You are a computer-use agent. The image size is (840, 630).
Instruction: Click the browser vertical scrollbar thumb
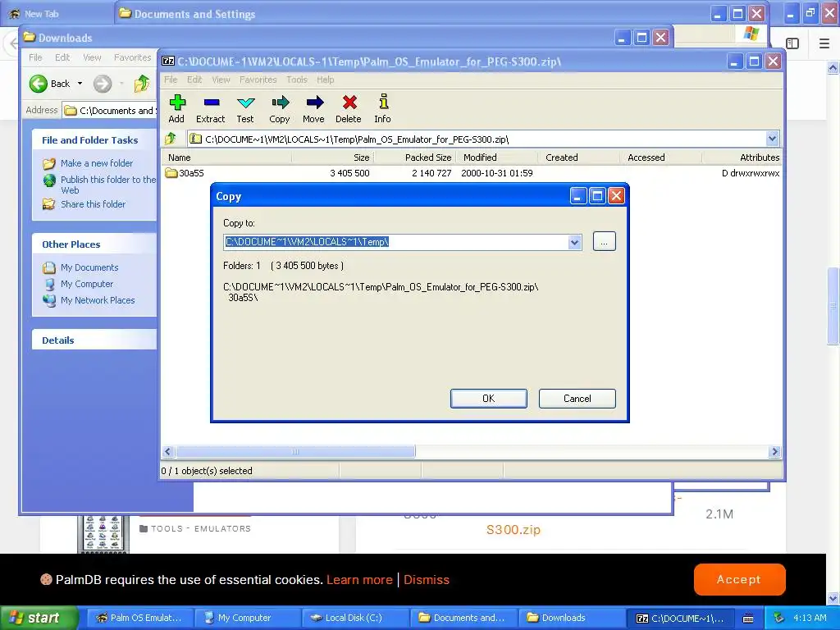833,306
